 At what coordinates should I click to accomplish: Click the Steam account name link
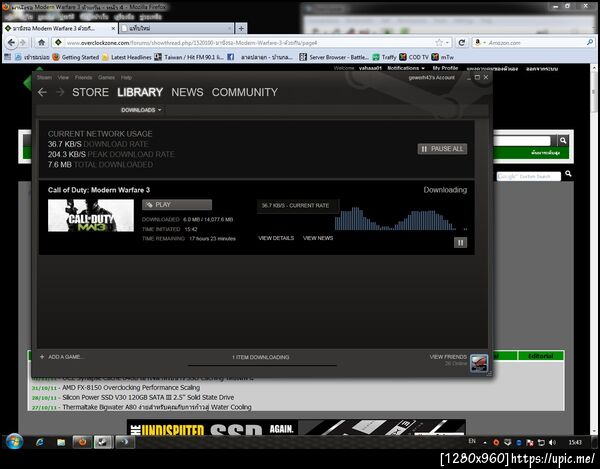[x=432, y=78]
